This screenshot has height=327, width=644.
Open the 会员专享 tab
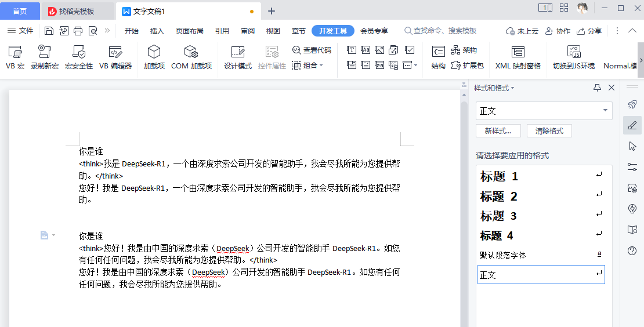(374, 31)
